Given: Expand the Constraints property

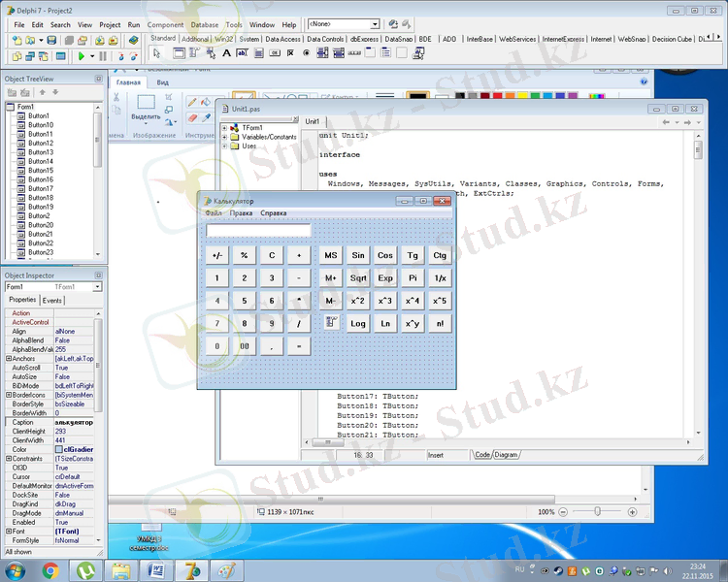Looking at the screenshot, I should (x=9, y=458).
